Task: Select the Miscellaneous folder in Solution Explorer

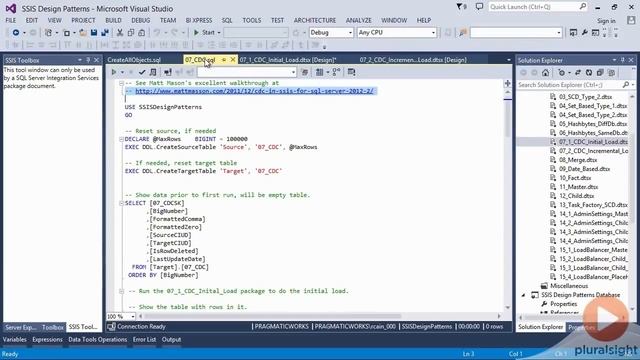Action: tap(569, 286)
